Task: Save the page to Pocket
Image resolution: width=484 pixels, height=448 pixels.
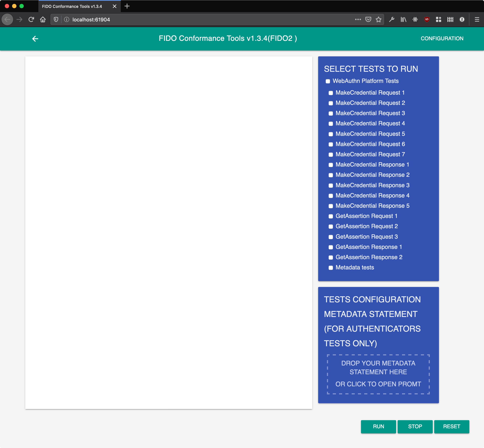Action: coord(368,19)
